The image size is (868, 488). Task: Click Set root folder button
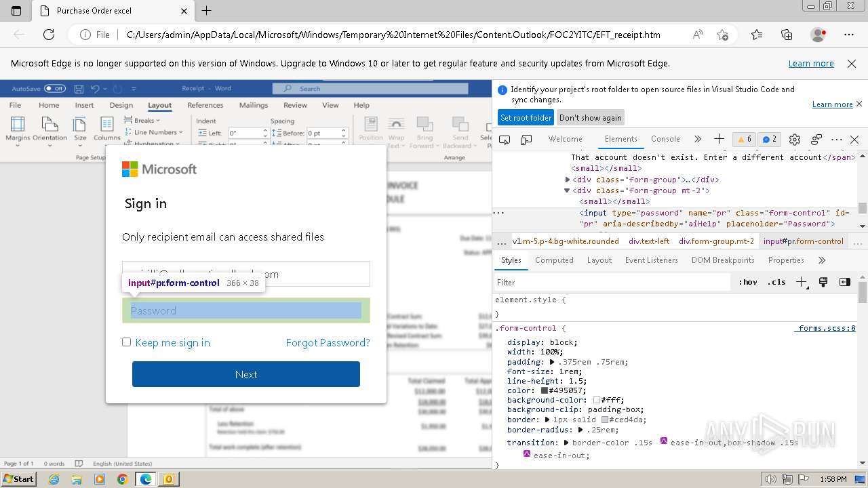526,117
